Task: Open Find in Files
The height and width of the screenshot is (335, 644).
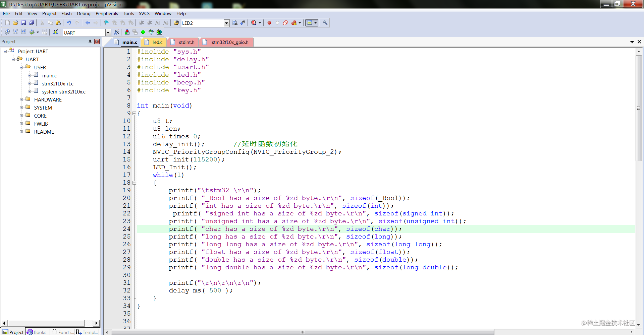Action: tap(176, 23)
